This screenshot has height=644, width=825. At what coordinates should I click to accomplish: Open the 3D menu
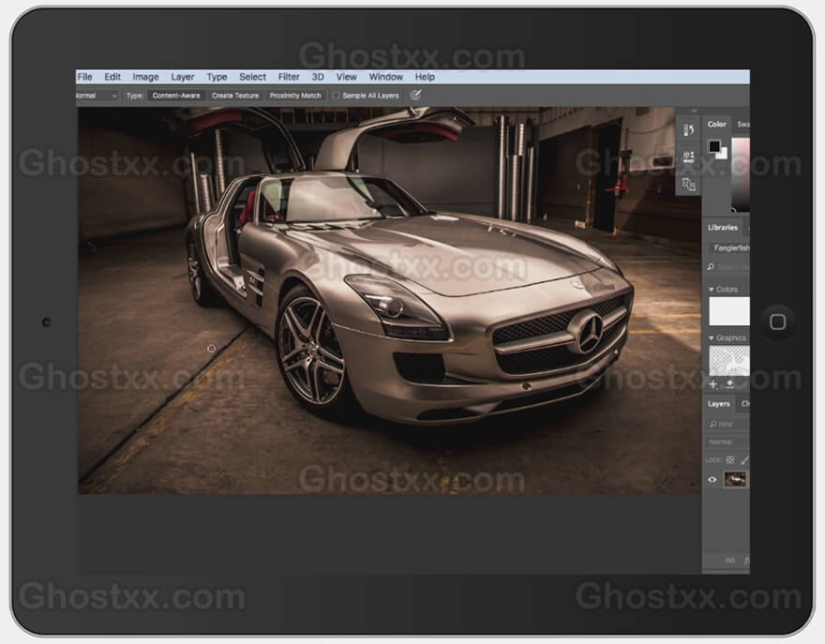click(318, 77)
